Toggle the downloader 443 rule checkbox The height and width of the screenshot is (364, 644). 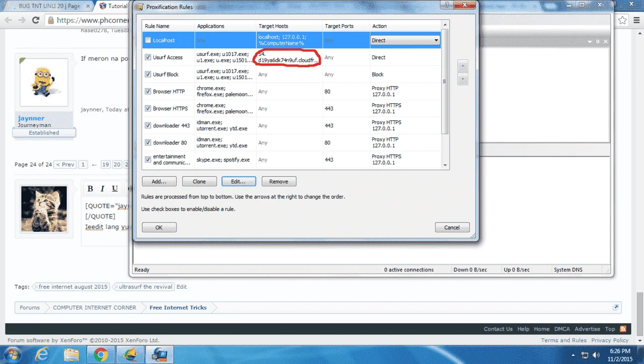click(x=148, y=125)
